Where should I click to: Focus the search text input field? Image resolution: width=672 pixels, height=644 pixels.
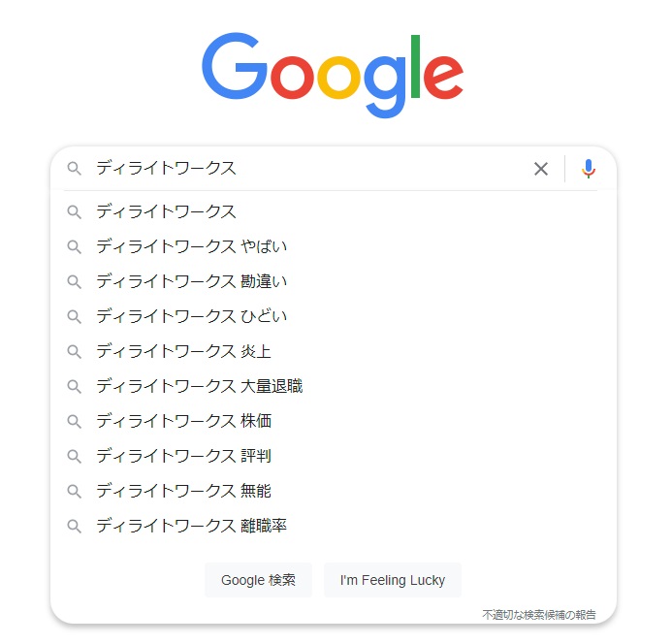[x=308, y=169]
